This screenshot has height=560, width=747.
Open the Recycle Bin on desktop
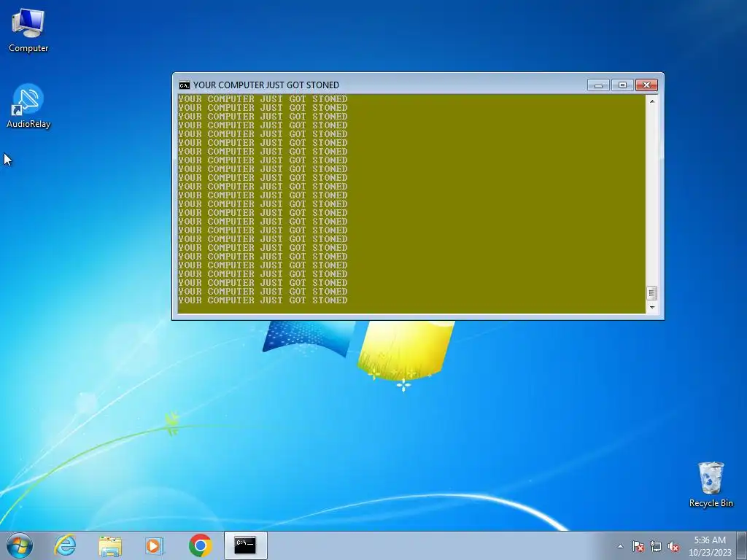tap(711, 484)
